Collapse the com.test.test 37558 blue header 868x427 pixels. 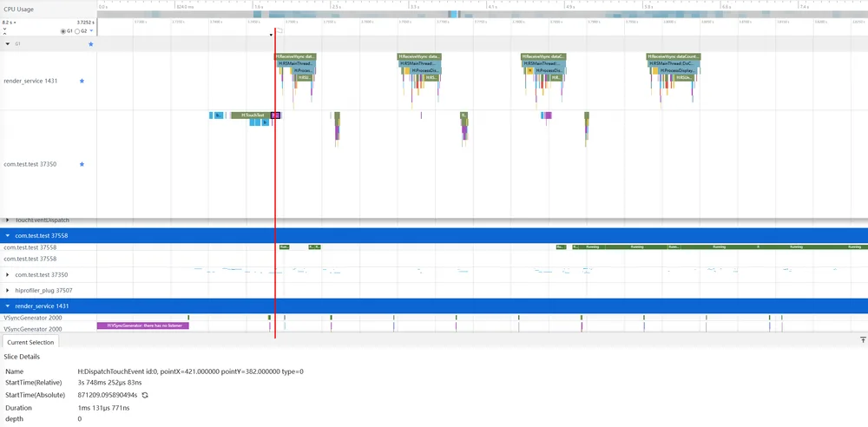7,235
